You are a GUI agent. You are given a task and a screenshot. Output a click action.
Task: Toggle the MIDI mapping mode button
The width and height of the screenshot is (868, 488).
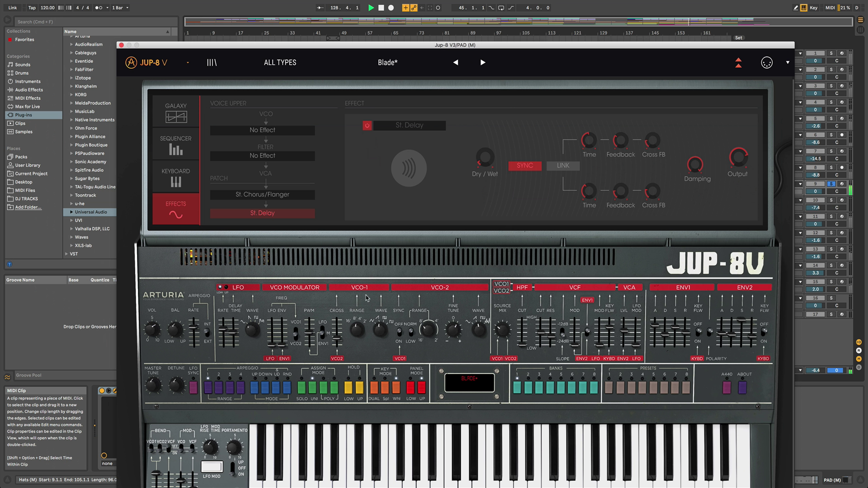click(x=830, y=8)
